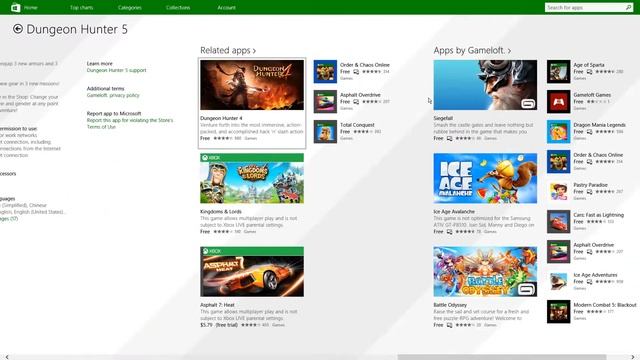Open Gameloft Games app icon
The height and width of the screenshot is (360, 640).
coord(558,102)
